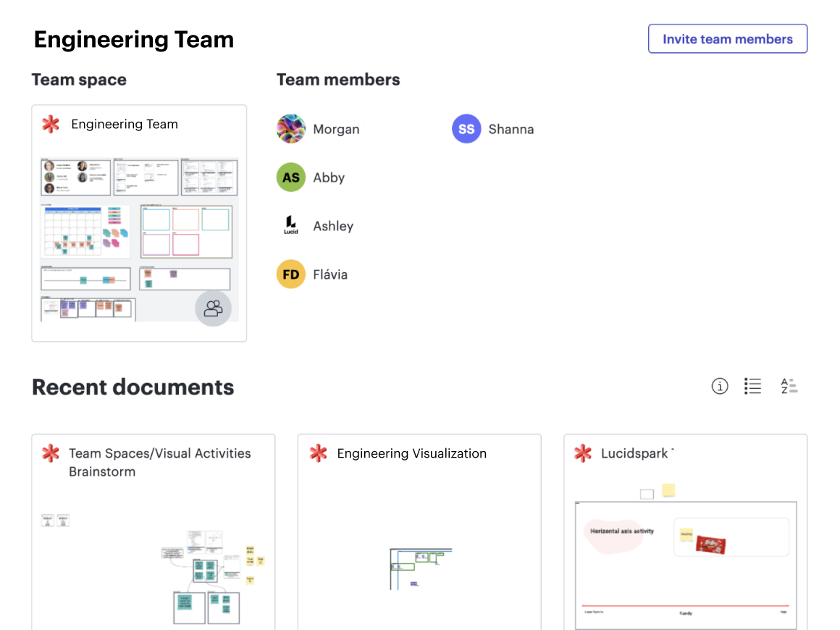Click Abby's green AS avatar
Screen dimensions: 840x630
[x=290, y=177]
